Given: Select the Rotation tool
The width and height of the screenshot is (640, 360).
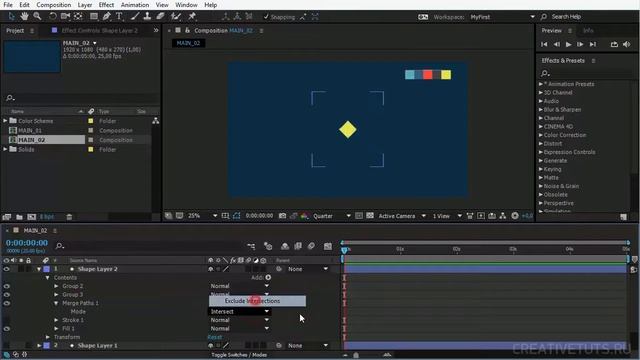Looking at the screenshot, I should coord(53,16).
